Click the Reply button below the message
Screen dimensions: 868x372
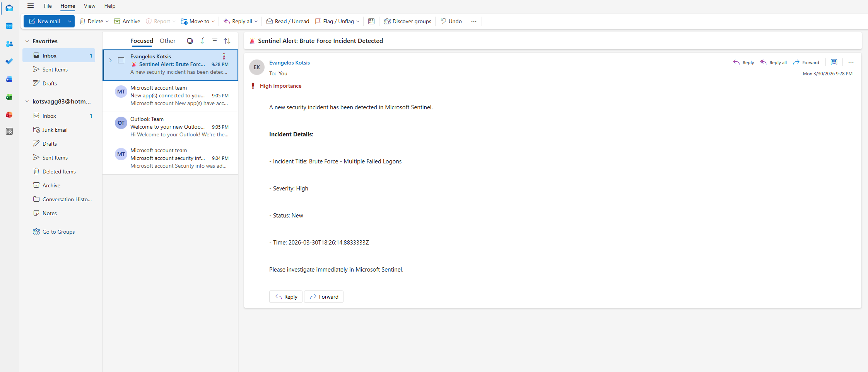[286, 297]
